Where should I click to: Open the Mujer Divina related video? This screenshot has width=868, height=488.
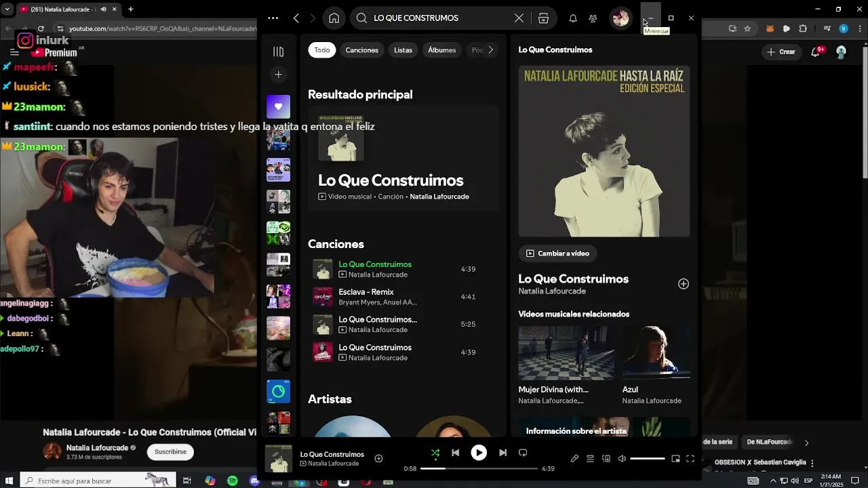tap(566, 365)
